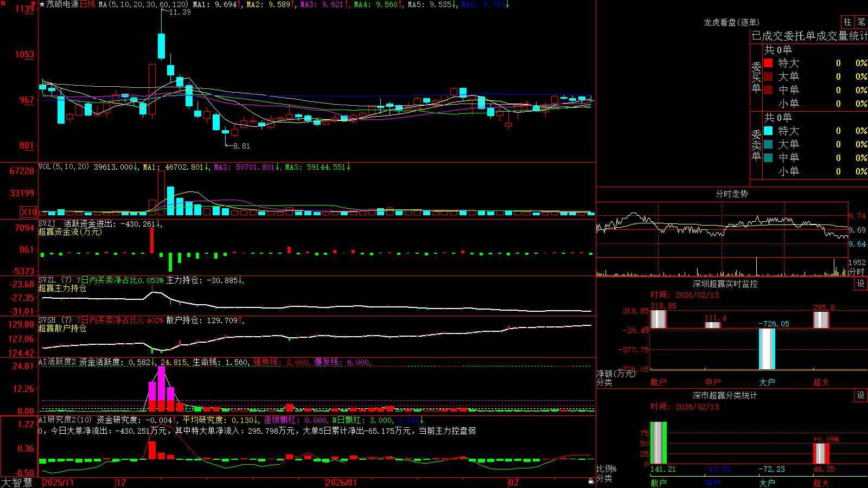The image size is (868, 488).
Task: Select the AI研究度2(10) indicator label
Action: pyautogui.click(x=65, y=420)
